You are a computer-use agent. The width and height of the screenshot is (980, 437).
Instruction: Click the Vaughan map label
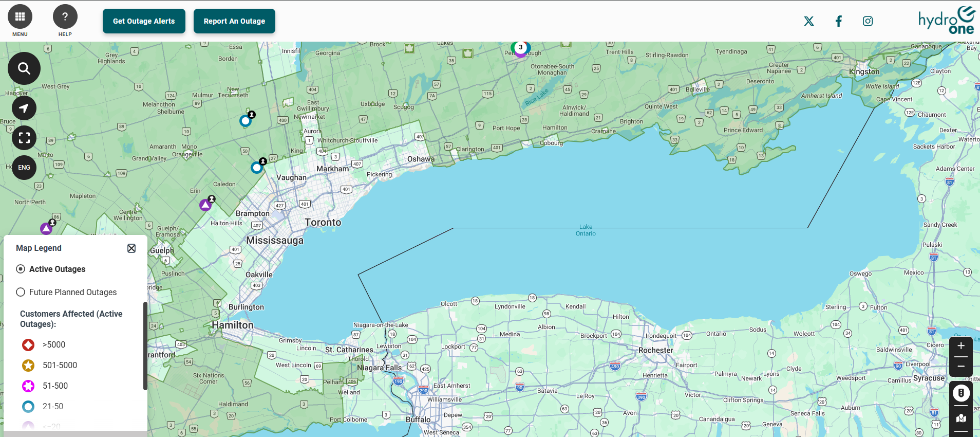(x=291, y=177)
